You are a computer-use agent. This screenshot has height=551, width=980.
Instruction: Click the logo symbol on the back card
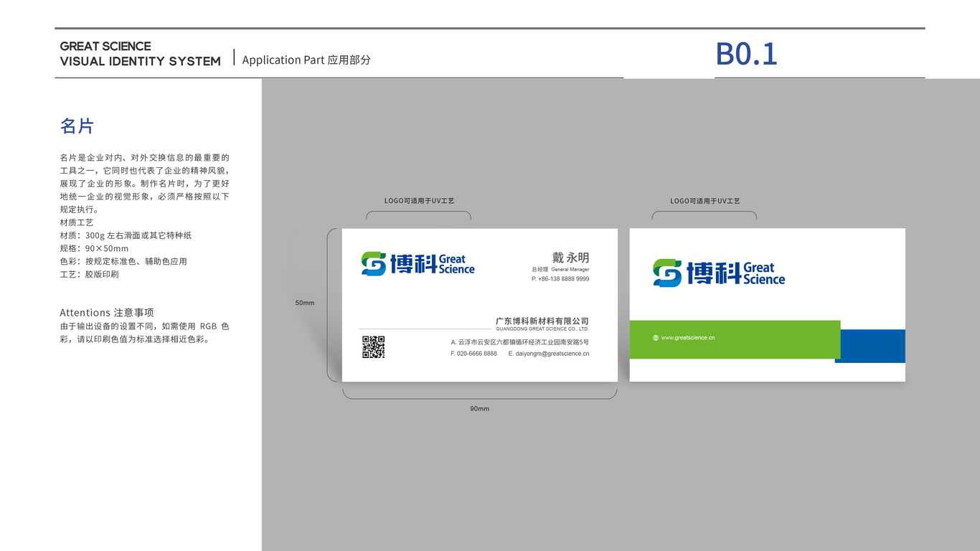point(667,273)
